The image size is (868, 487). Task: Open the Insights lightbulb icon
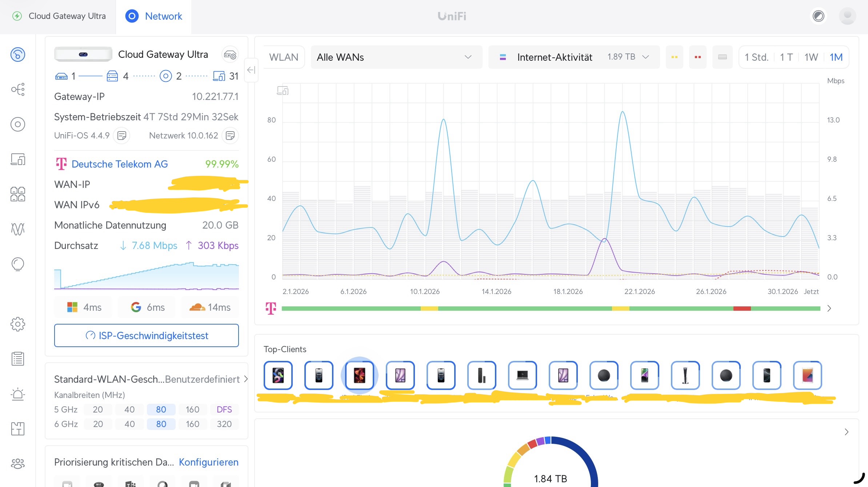click(x=18, y=264)
